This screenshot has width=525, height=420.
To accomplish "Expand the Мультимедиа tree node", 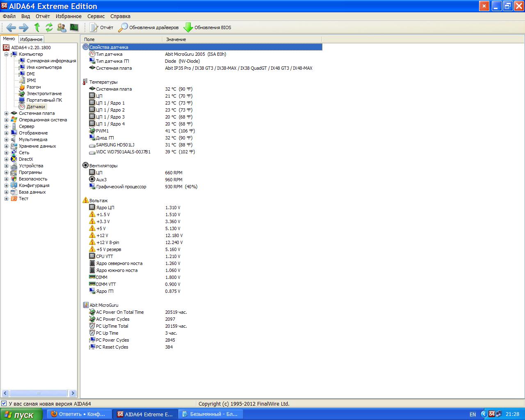I will pyautogui.click(x=6, y=139).
